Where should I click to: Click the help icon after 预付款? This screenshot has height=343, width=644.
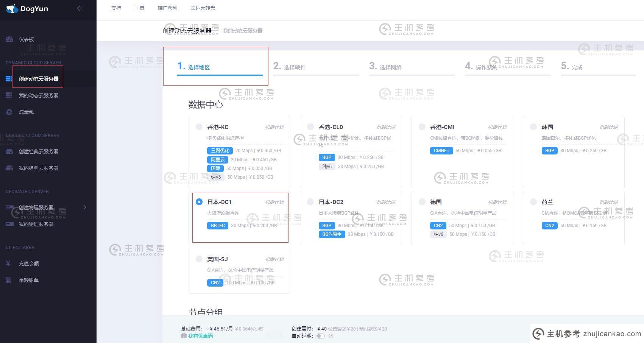375,329
